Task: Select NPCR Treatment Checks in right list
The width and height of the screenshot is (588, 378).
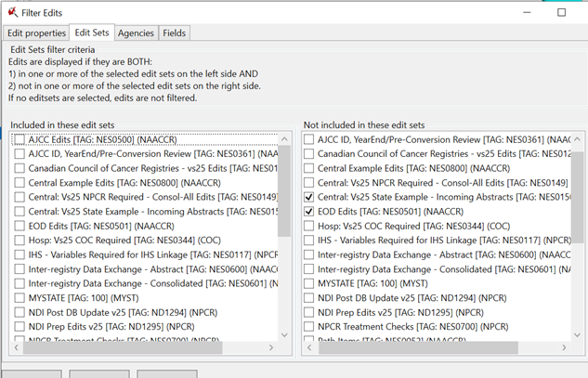Action: [x=309, y=327]
